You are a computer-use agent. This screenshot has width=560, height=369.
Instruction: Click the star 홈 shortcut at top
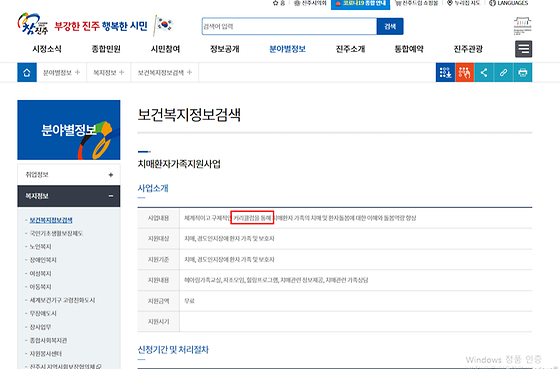pyautogui.click(x=279, y=3)
